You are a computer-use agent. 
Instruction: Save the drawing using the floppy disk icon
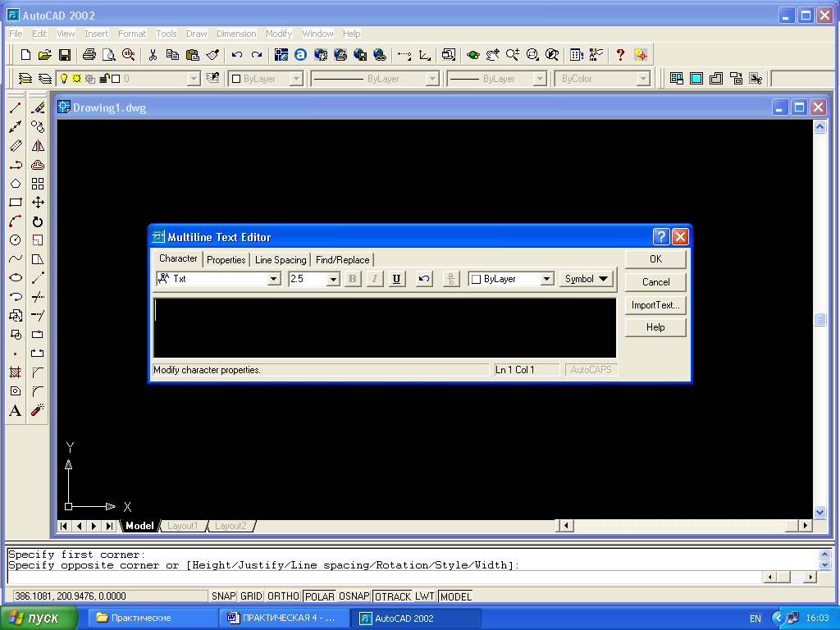(x=64, y=55)
